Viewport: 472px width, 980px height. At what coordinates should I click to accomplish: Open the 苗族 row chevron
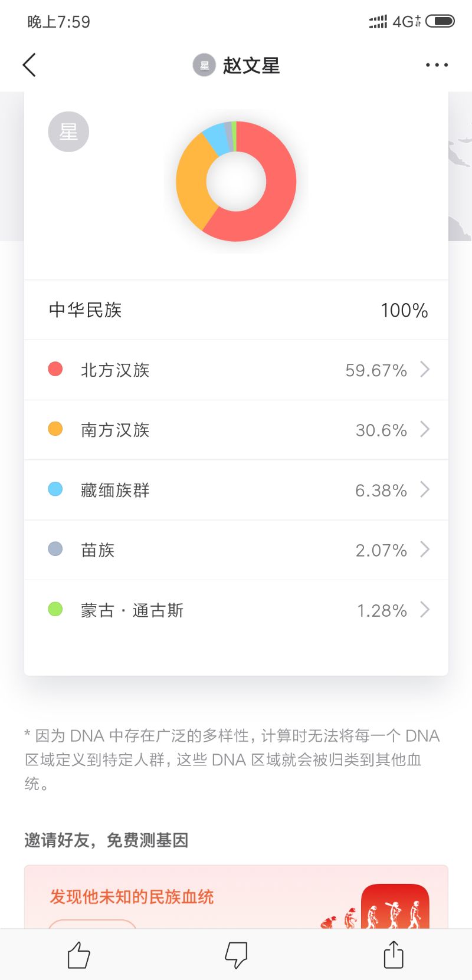(425, 550)
